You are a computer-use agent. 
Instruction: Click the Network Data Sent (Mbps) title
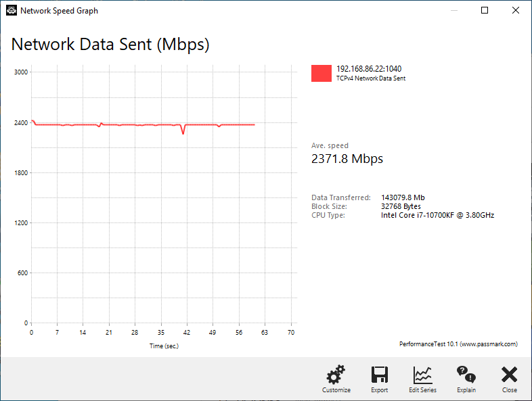point(110,45)
